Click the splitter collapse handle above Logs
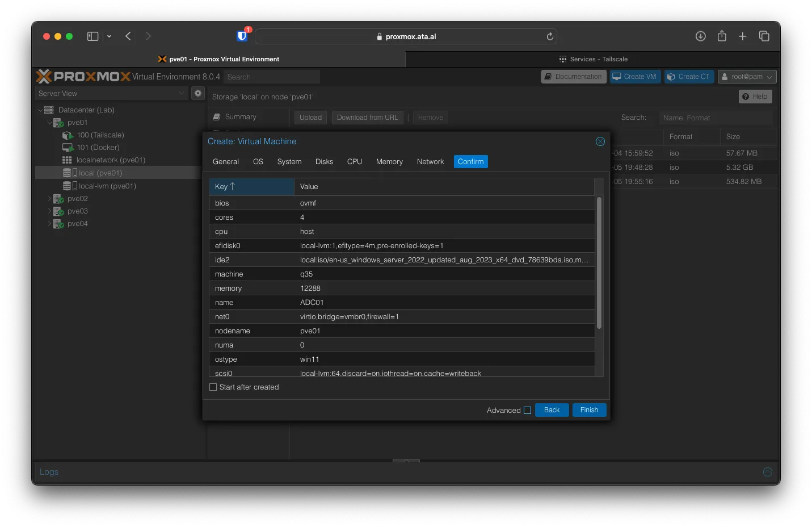 pyautogui.click(x=406, y=461)
